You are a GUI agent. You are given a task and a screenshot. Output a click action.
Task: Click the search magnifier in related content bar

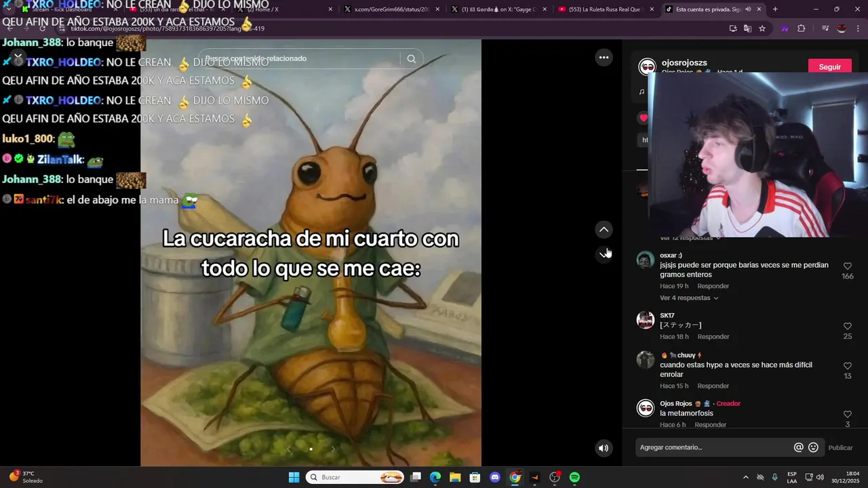pos(411,59)
